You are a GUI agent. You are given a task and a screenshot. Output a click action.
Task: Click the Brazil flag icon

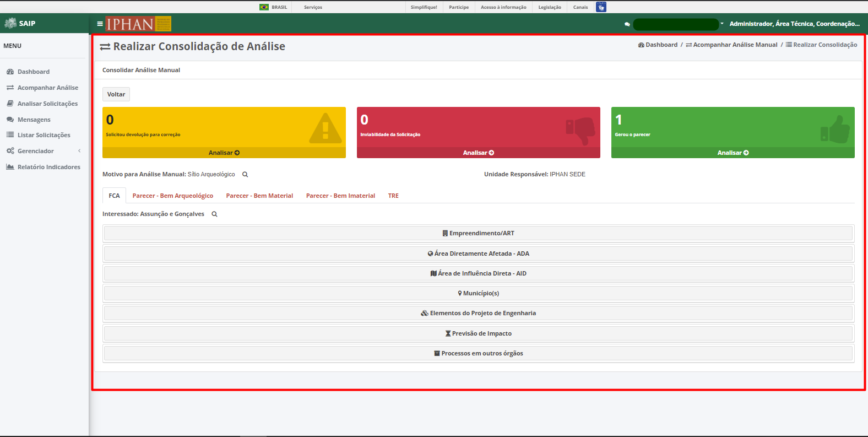264,7
